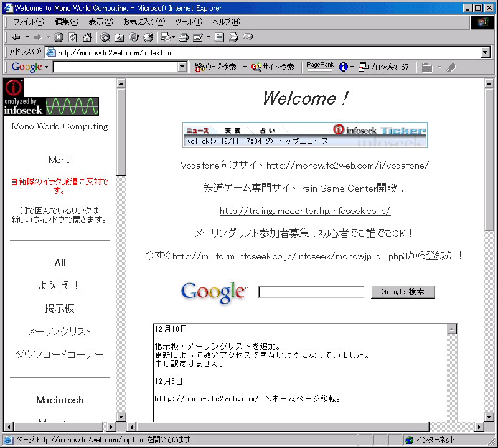498x448 pixels.
Task: Click the Google search box on the page
Action: (311, 292)
